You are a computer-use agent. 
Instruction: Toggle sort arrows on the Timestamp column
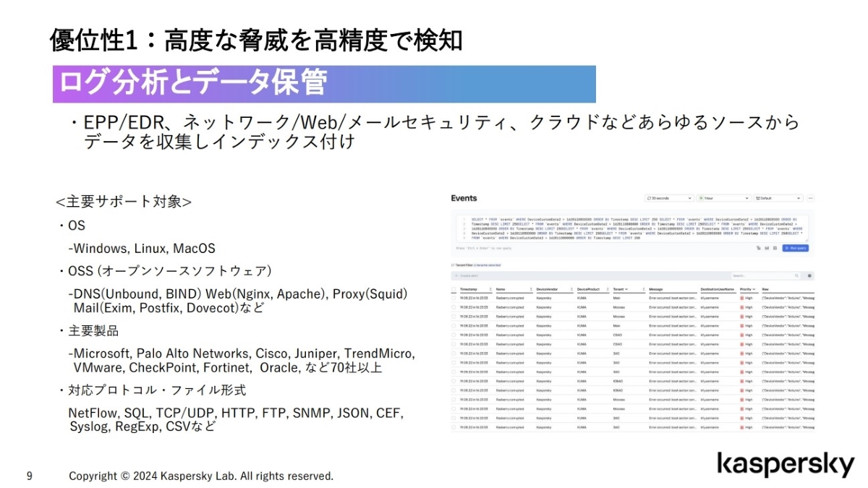[490, 289]
